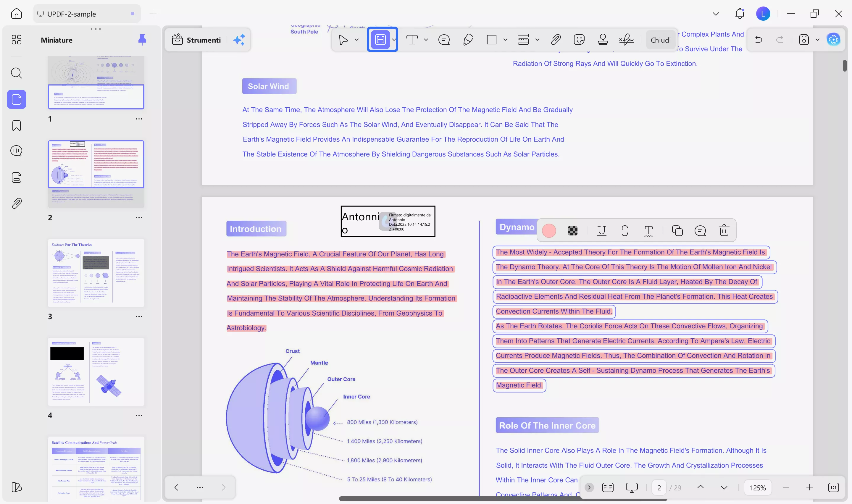Select the pencil drawing tool
This screenshot has width=852, height=504.
pos(468,40)
